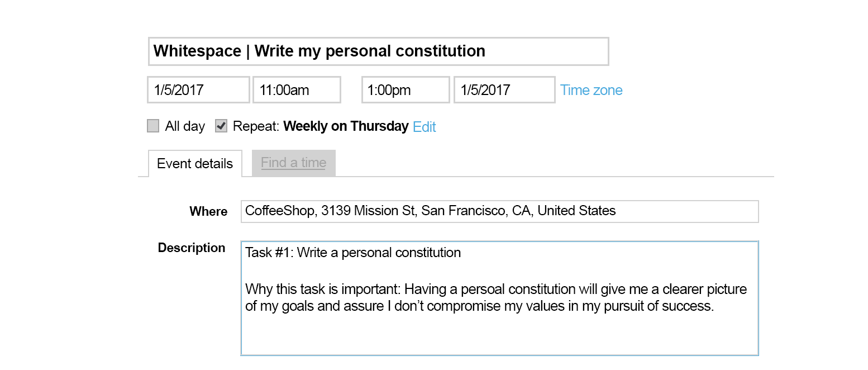This screenshot has height=370, width=868.
Task: Place cursor in the Task #1 description line
Action: pos(352,253)
